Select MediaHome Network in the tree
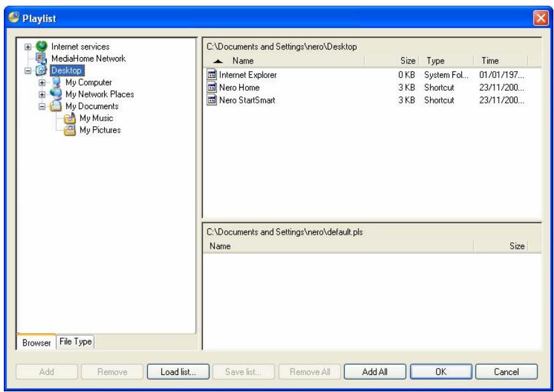554x392 pixels. (x=88, y=58)
